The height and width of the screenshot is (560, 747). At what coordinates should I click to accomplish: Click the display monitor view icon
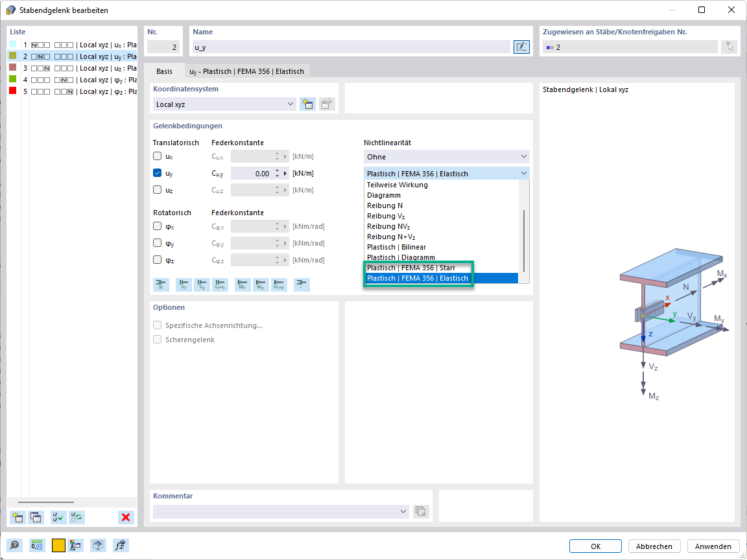coord(98,546)
